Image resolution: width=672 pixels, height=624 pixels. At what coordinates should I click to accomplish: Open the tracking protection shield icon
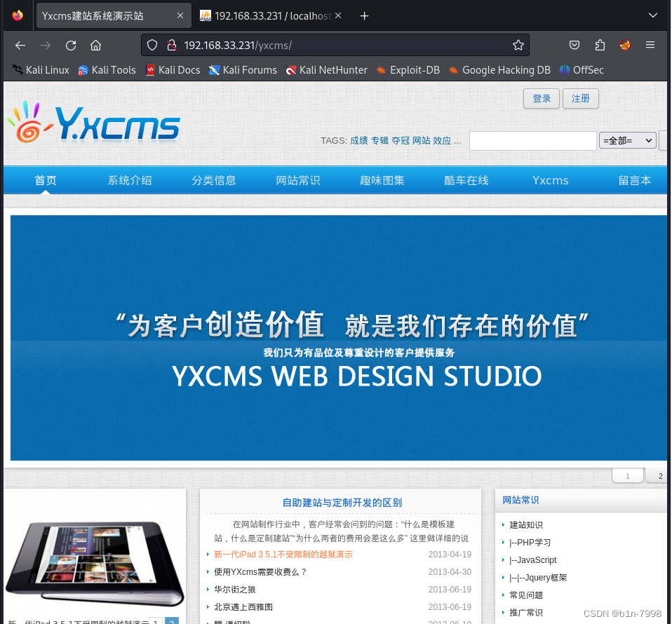tap(152, 46)
